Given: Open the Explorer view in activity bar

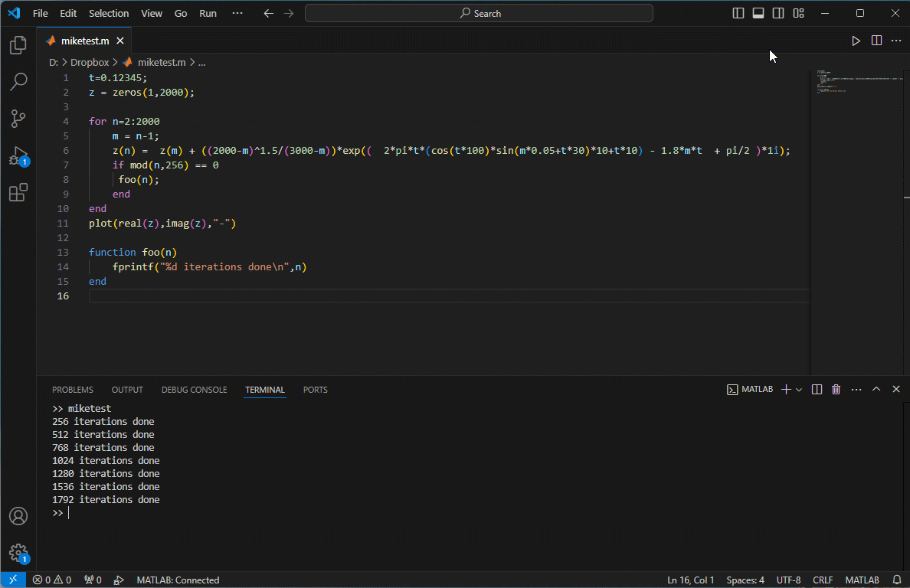Looking at the screenshot, I should 18,45.
